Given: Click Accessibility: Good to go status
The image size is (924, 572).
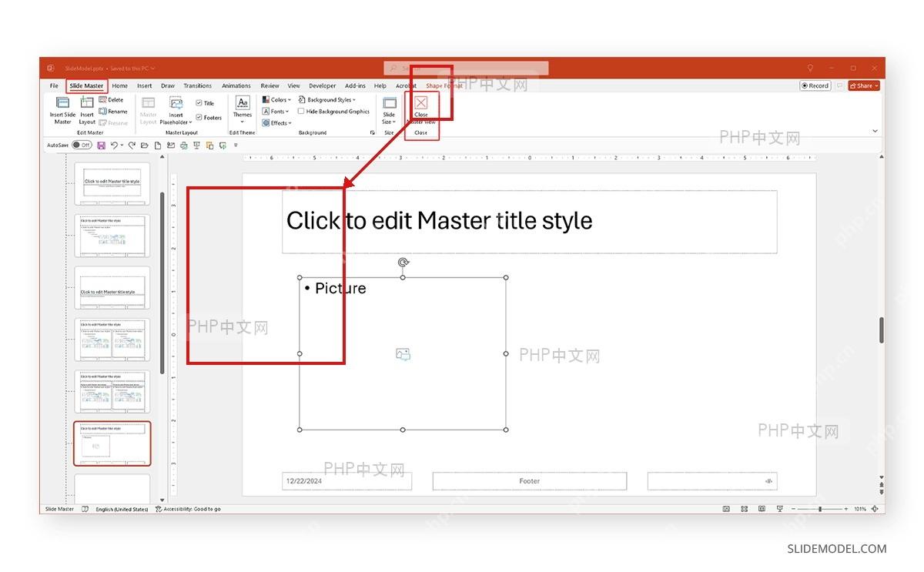Looking at the screenshot, I should point(188,509).
